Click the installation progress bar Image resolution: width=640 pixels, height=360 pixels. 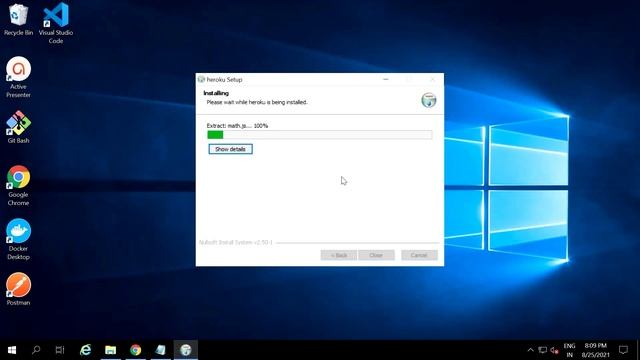click(319, 135)
